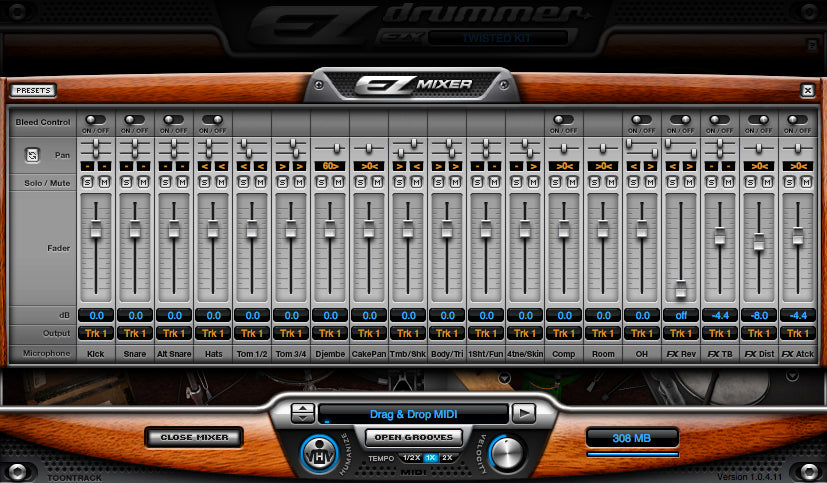Click the pan reset icon beside Pan
This screenshot has height=483, width=827.
(32, 156)
